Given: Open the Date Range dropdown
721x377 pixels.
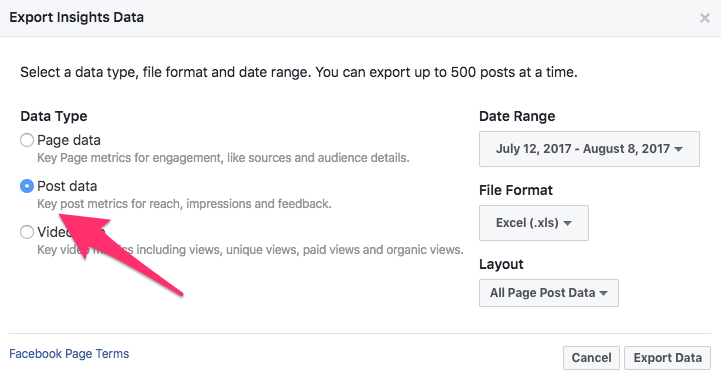Looking at the screenshot, I should tap(589, 149).
